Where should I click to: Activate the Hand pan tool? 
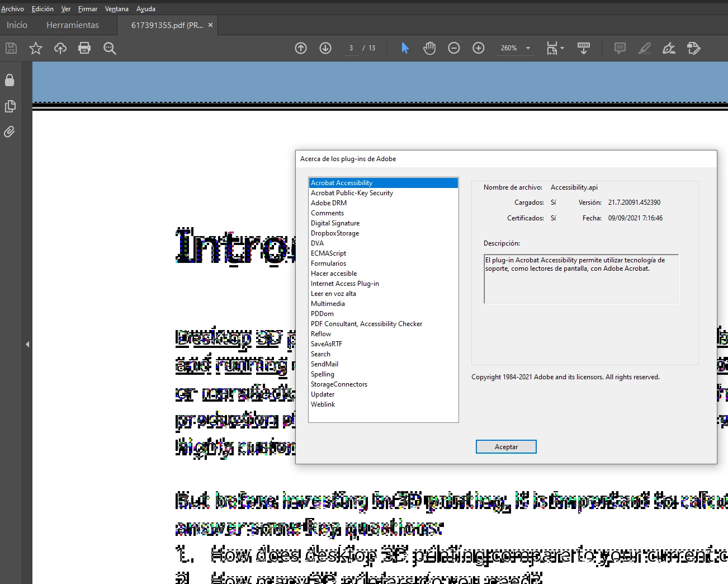coord(429,48)
